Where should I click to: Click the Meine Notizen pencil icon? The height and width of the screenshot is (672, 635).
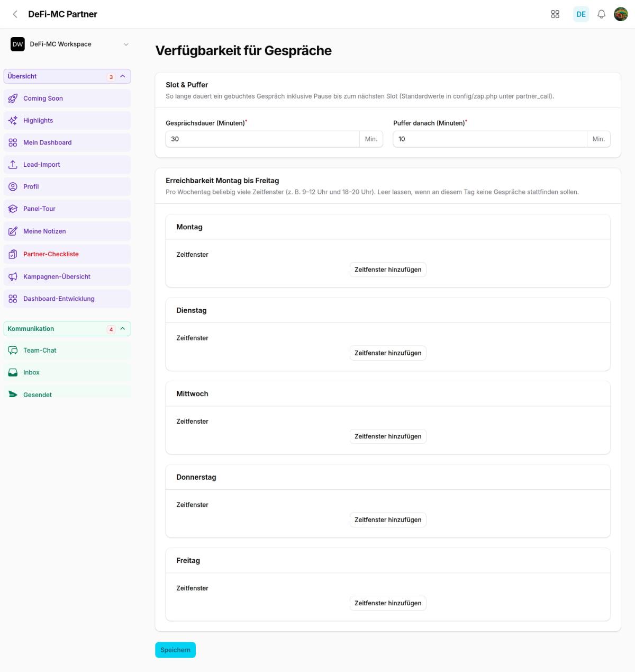pyautogui.click(x=13, y=231)
